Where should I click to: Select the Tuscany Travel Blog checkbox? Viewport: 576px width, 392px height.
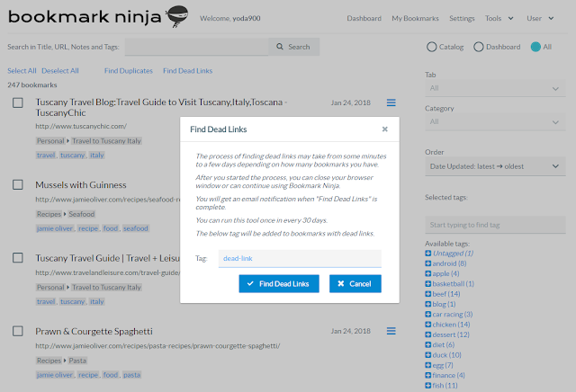(18, 102)
